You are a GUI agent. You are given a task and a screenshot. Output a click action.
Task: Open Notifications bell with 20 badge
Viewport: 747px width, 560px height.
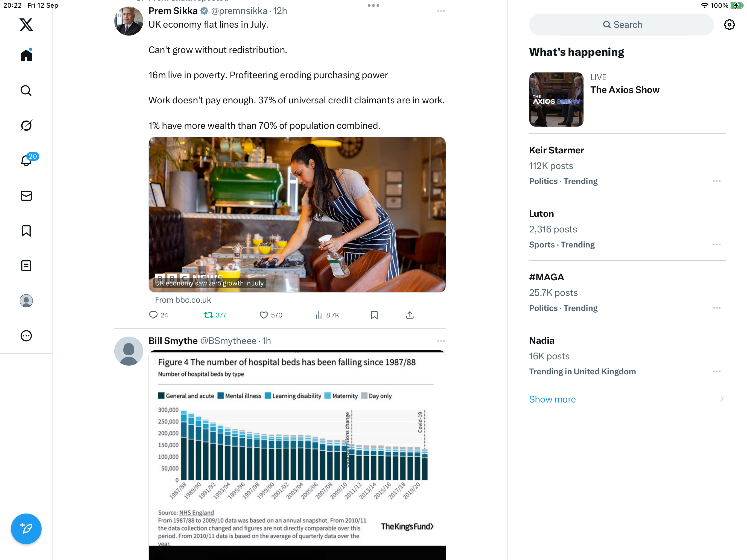coord(26,161)
